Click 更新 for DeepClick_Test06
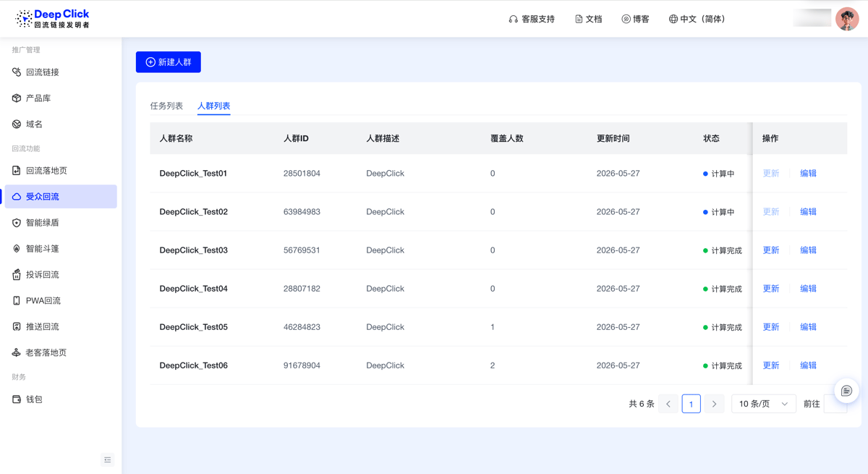Viewport: 868px width, 474px height. tap(771, 365)
